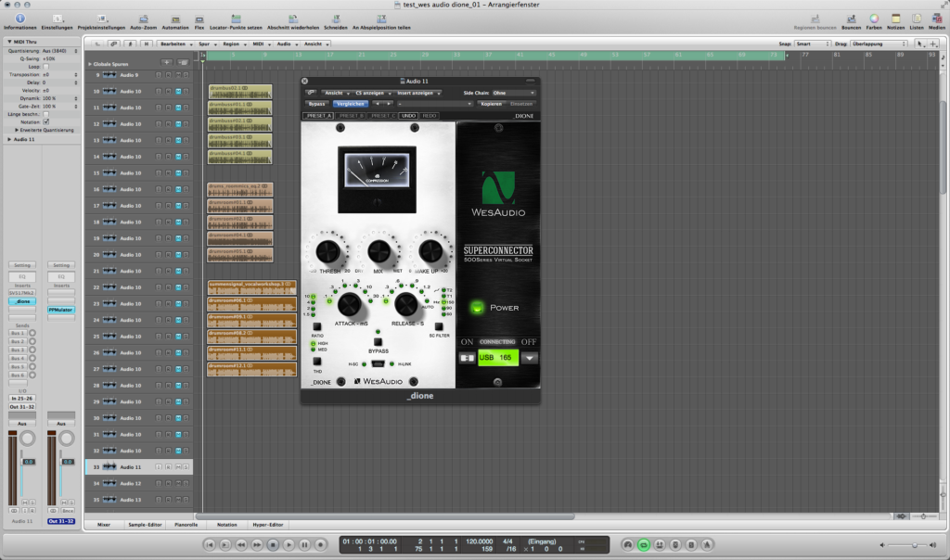Image resolution: width=950 pixels, height=560 pixels.
Task: Click the Schneiden toolbar icon
Action: click(x=336, y=19)
